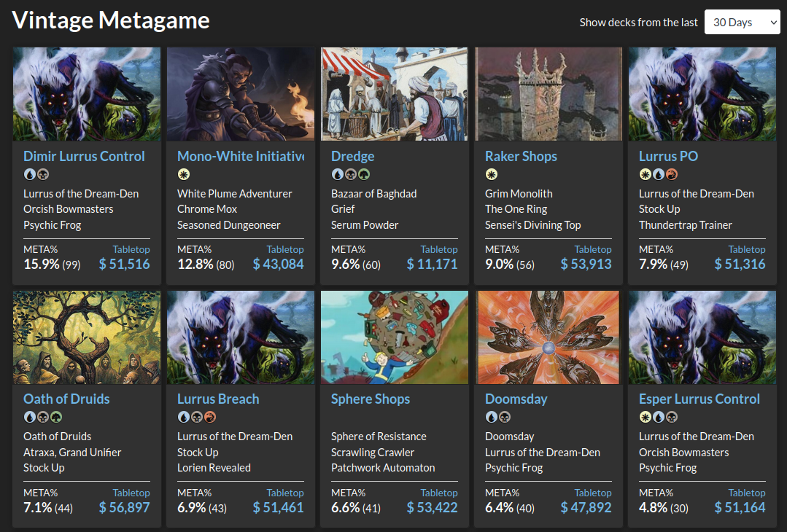The width and height of the screenshot is (787, 532).
Task: Click the black mana symbol under Doomsday
Action: [x=505, y=418]
